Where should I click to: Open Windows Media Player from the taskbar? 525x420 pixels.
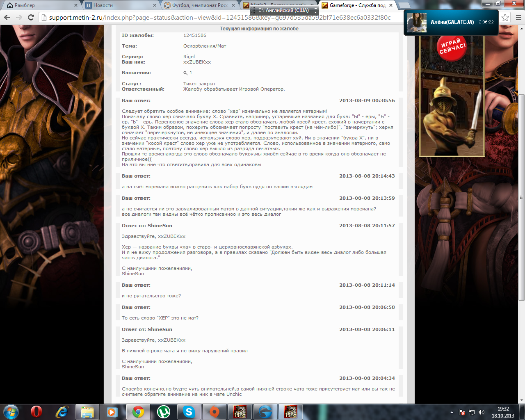pos(112,412)
